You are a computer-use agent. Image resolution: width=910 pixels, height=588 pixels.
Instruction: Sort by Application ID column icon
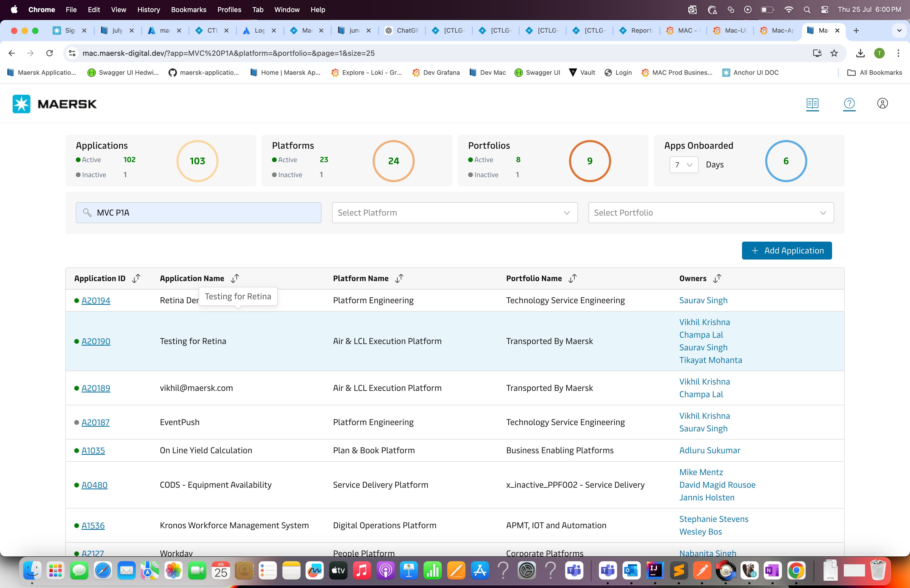pos(136,278)
